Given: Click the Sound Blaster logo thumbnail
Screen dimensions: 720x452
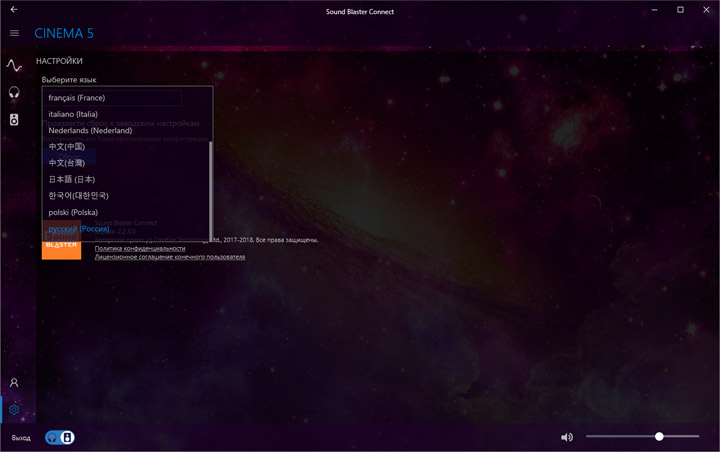Looking at the screenshot, I should [62, 240].
